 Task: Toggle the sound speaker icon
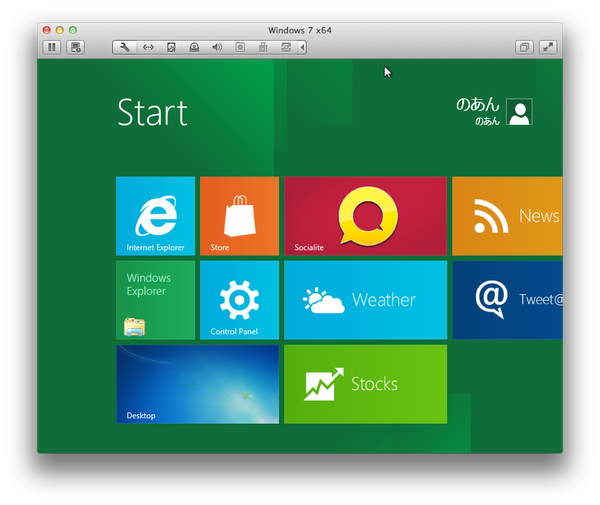(217, 47)
